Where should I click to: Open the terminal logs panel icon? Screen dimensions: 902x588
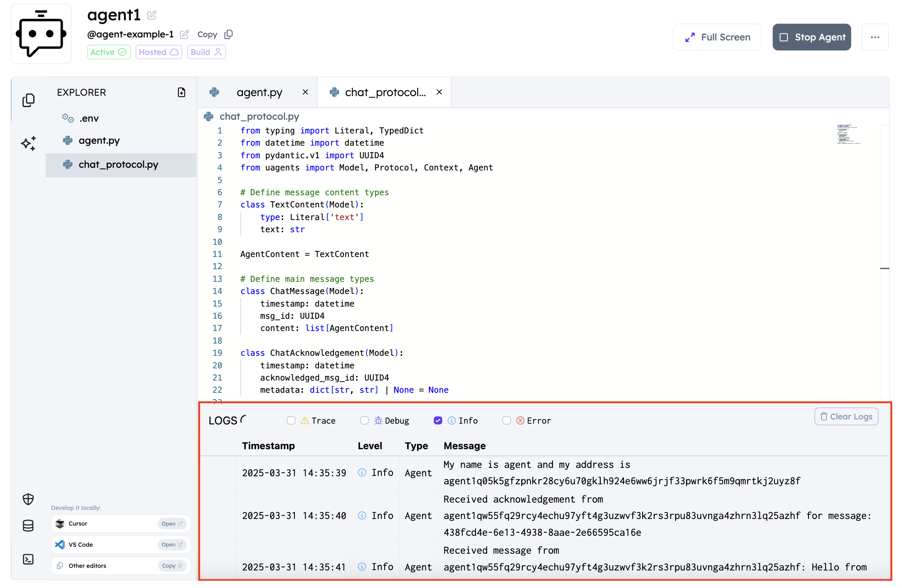tap(28, 559)
